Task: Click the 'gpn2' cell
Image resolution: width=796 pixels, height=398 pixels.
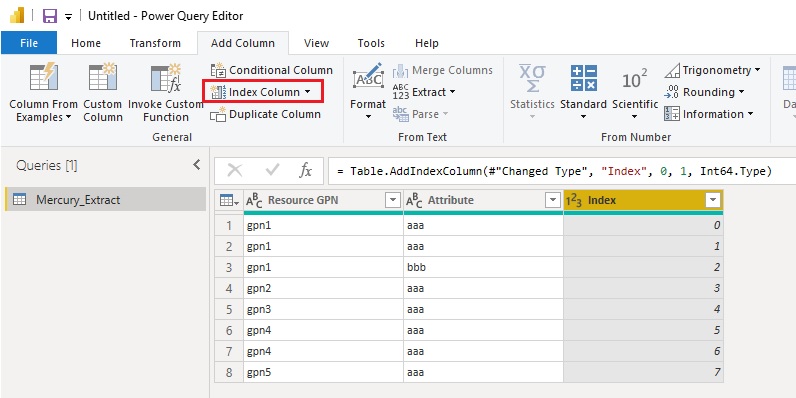Action: click(323, 288)
